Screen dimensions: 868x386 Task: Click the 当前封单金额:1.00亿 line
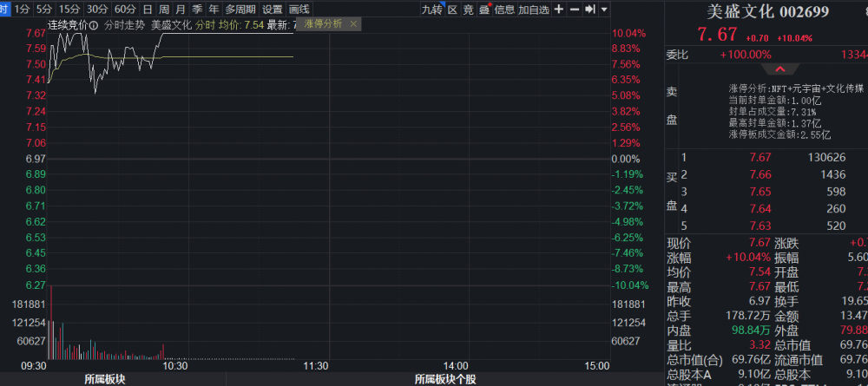[775, 101]
